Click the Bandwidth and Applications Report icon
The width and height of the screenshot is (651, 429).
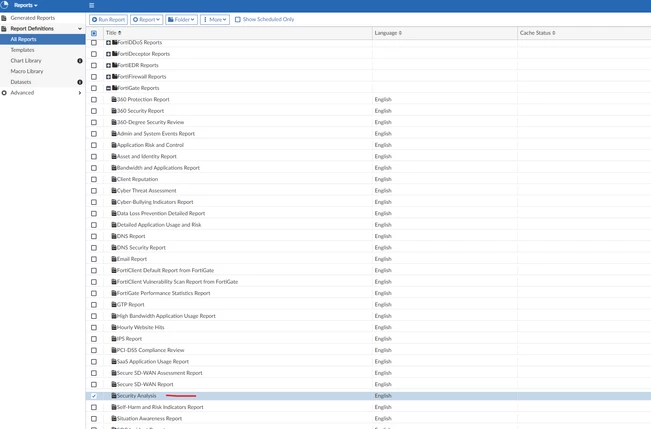click(114, 168)
